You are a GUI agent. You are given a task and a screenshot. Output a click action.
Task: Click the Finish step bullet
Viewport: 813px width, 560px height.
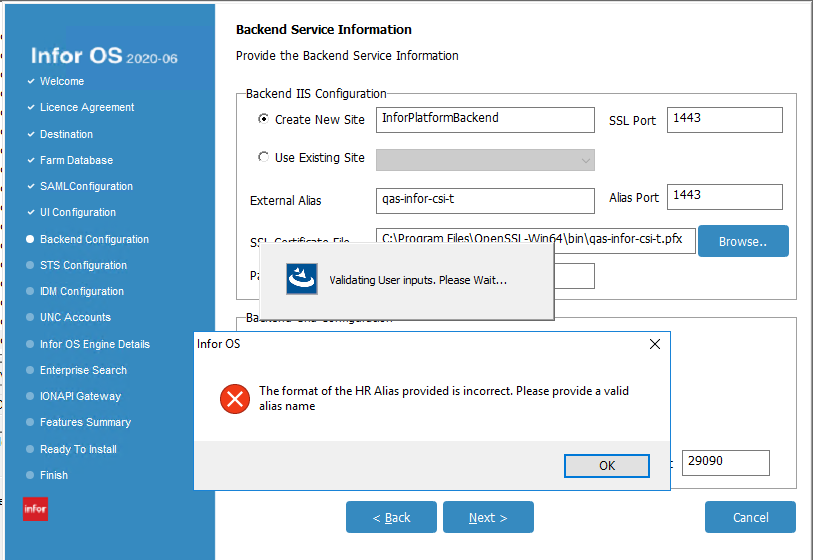click(30, 475)
